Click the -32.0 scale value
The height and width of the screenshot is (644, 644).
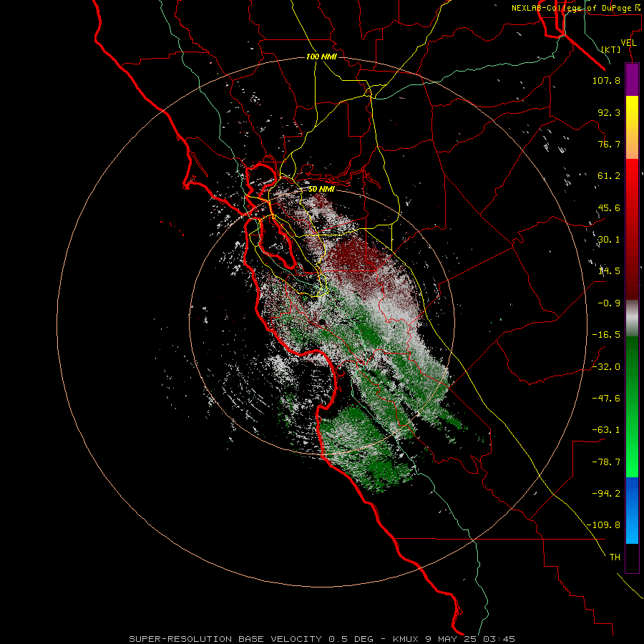(x=606, y=367)
